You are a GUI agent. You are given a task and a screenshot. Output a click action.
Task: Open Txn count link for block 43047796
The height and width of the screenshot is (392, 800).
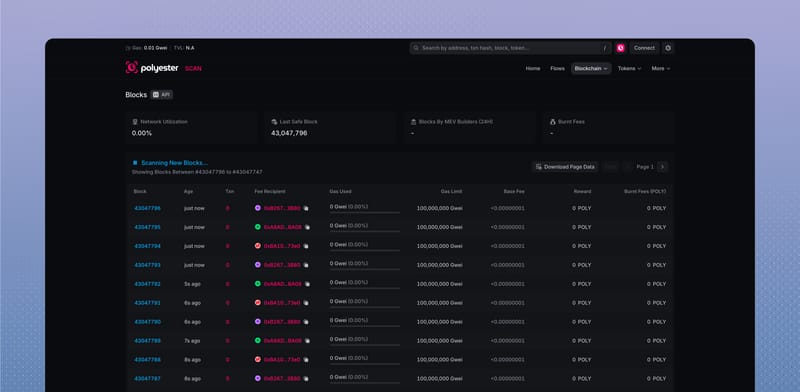coord(228,208)
